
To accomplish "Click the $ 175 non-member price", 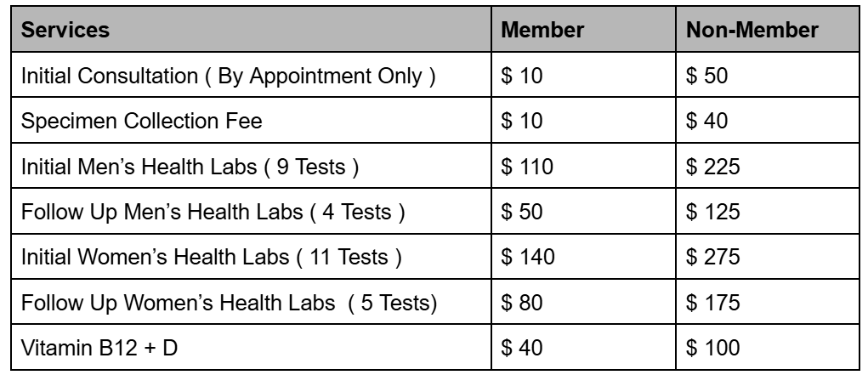I will (712, 303).
